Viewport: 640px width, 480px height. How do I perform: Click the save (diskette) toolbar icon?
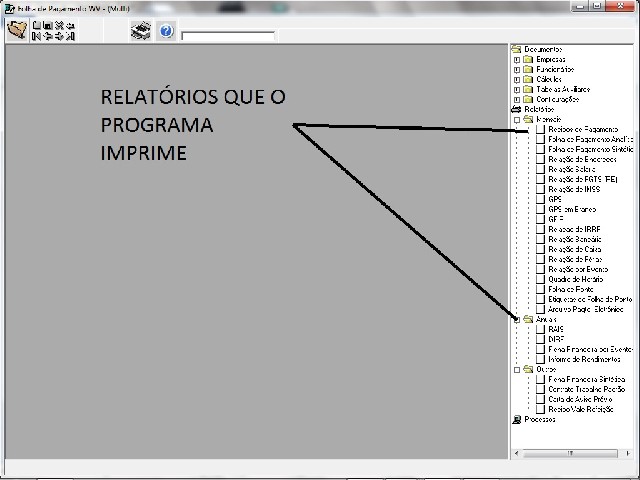pos(48,25)
